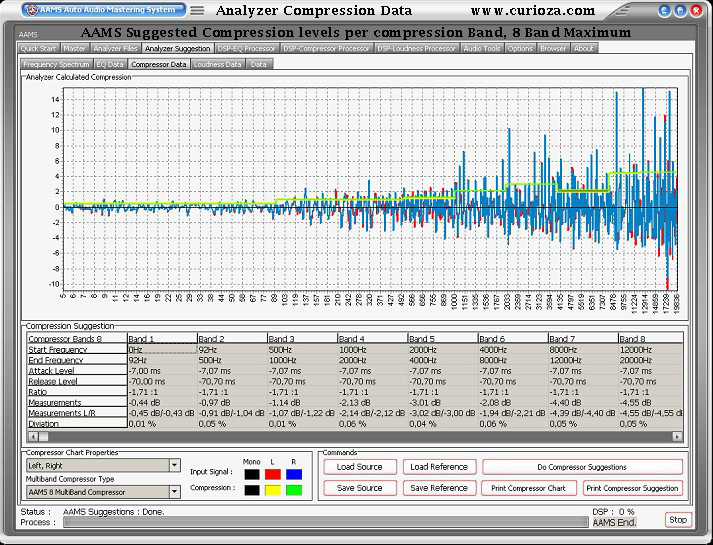Open the DSP-Loudness Processor tab

(x=417, y=48)
